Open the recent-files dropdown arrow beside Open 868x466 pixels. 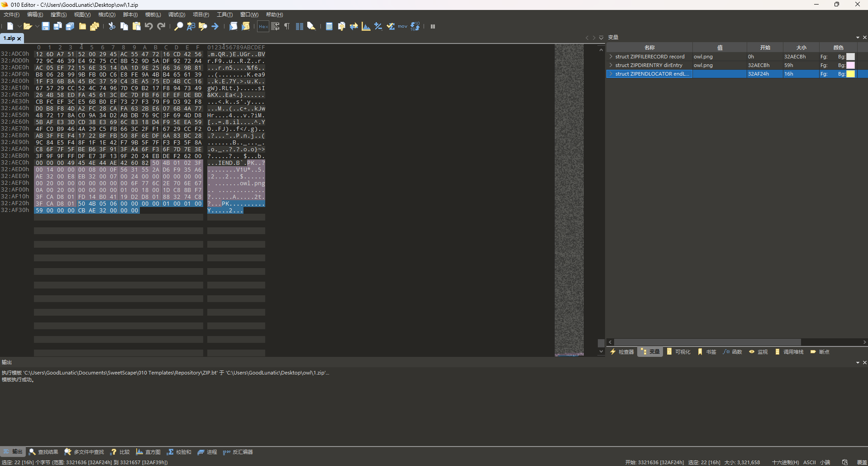[x=37, y=26]
